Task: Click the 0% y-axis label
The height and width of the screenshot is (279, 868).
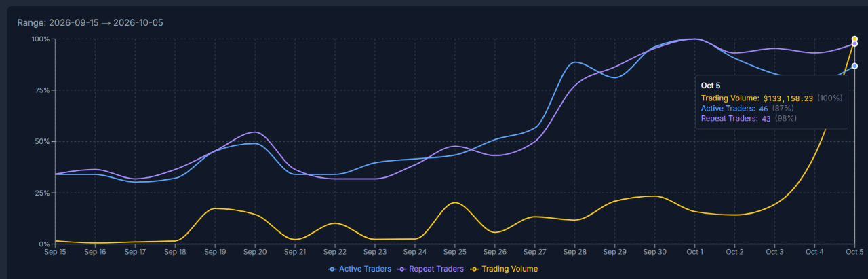Action: pos(45,244)
